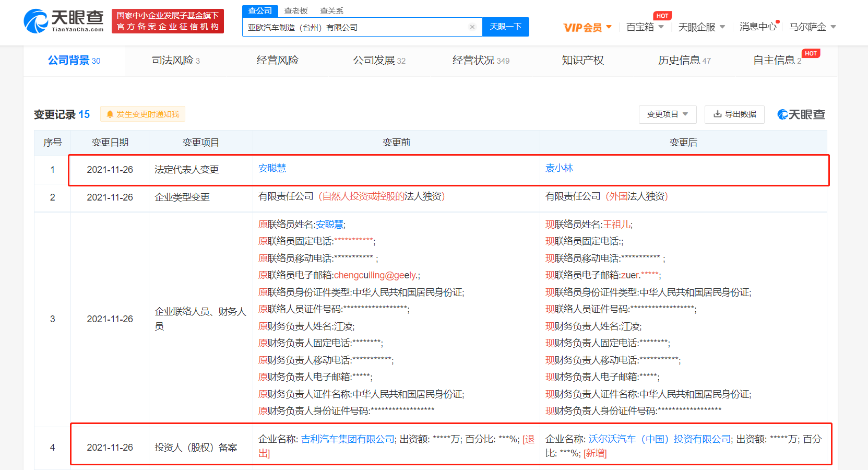This screenshot has height=470, width=868.
Task: Select the 变更记录 15 heading
Action: 62,114
